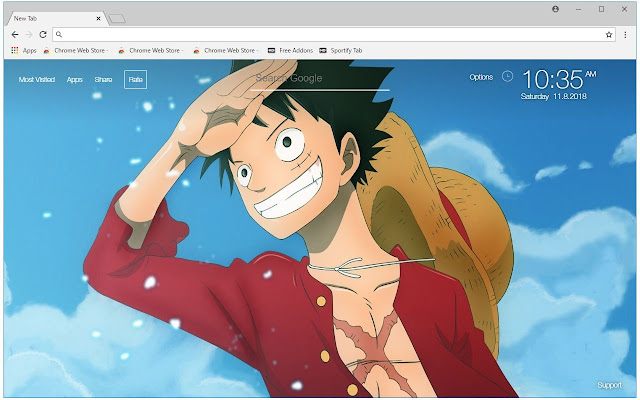
Task: Open the Options menu
Action: coord(481,77)
